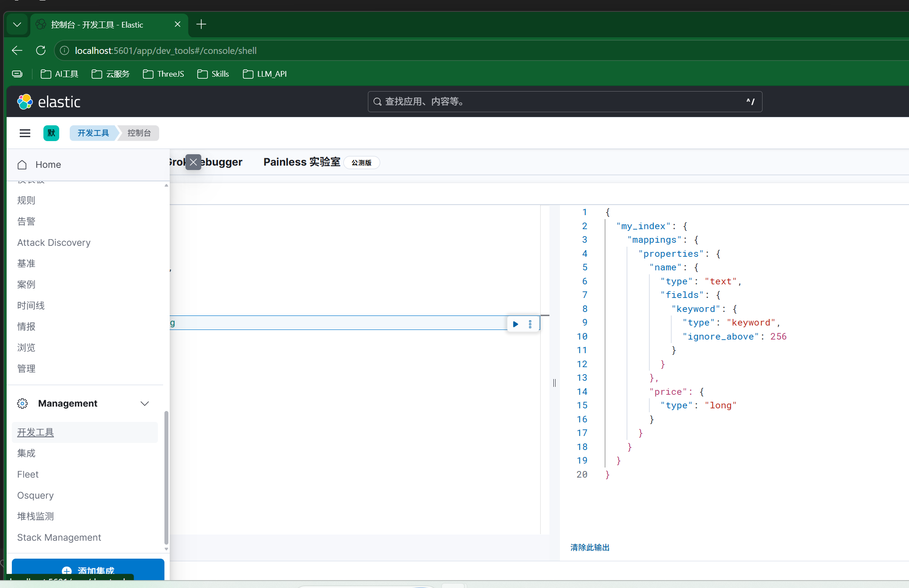
Task: Click the Home icon in sidebar
Action: coord(22,165)
